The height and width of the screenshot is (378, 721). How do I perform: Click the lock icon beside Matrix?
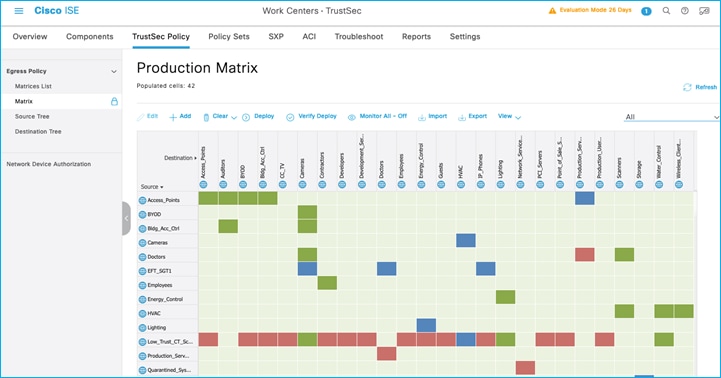(114, 101)
